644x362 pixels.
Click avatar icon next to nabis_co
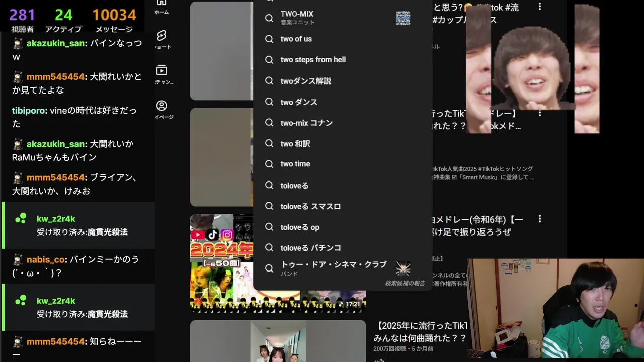click(18, 260)
